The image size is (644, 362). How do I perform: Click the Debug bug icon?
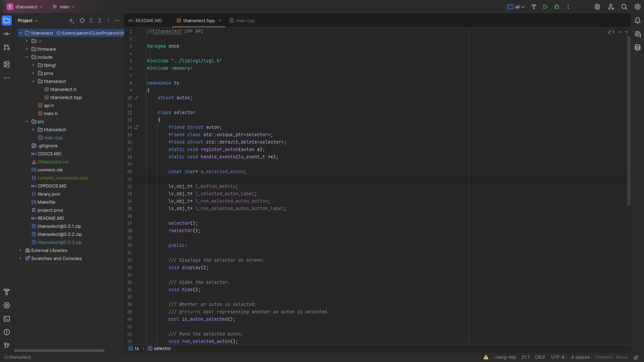557,7
